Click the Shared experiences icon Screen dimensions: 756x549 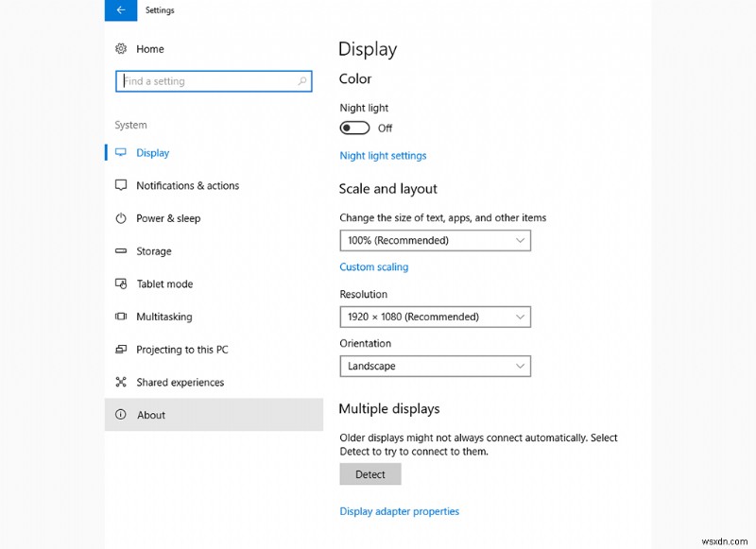point(122,382)
